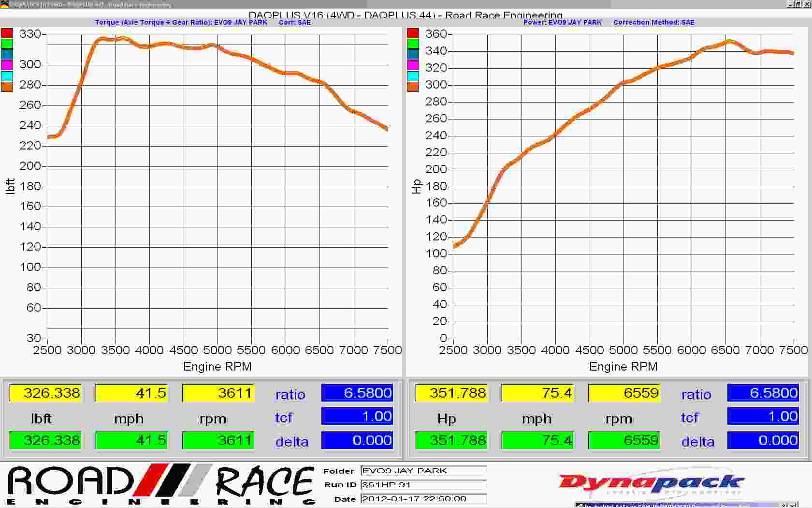Click the Folder field showing EVO9 JAY PARK
The width and height of the screenshot is (812, 508).
[x=423, y=471]
